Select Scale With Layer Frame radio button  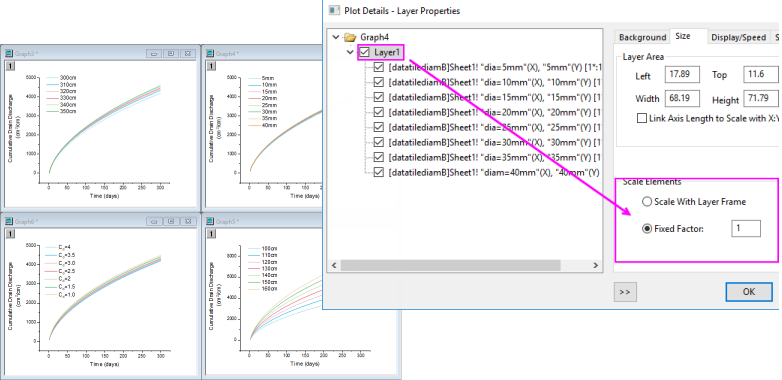point(647,202)
